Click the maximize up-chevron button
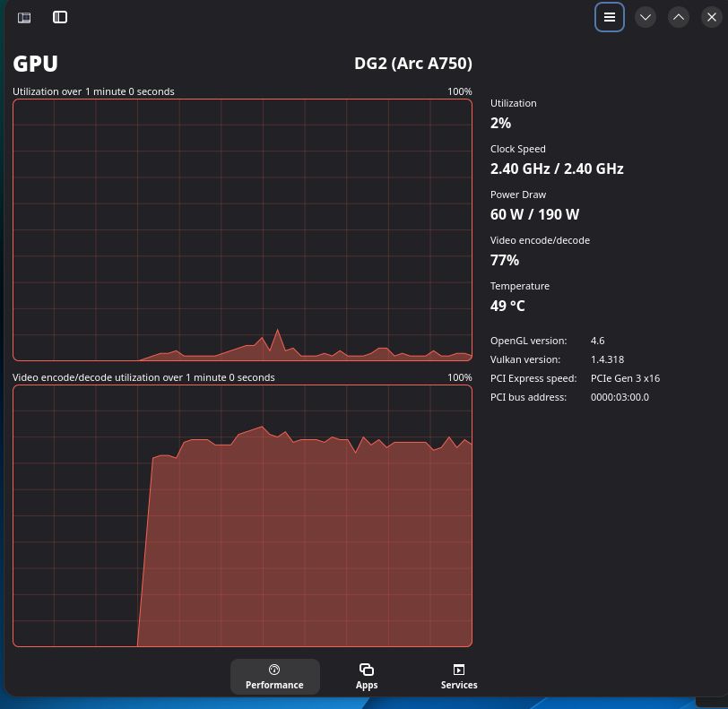 pyautogui.click(x=679, y=16)
